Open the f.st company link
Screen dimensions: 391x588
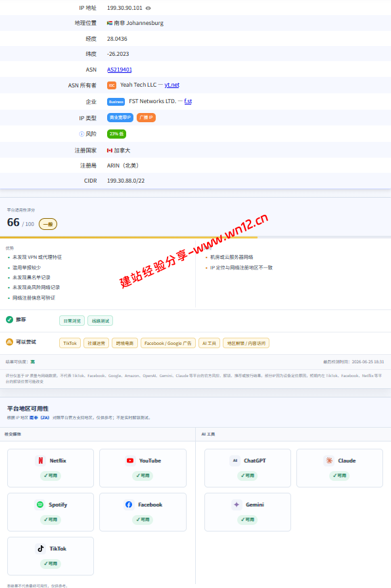point(188,101)
